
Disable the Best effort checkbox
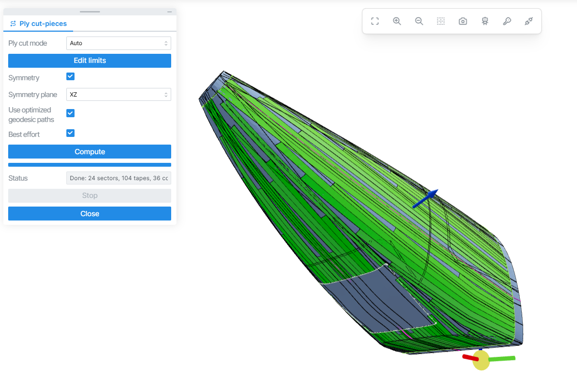70,133
